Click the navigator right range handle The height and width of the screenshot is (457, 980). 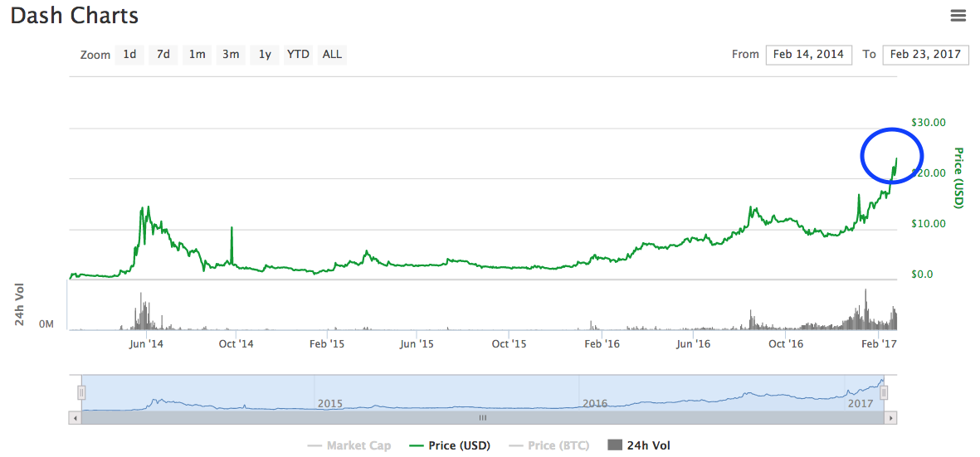(x=885, y=392)
